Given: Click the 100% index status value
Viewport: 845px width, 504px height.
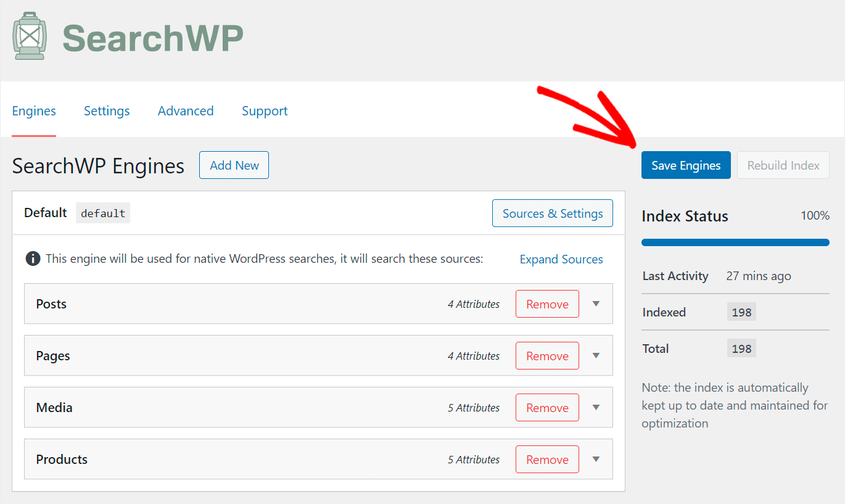Looking at the screenshot, I should click(x=815, y=216).
